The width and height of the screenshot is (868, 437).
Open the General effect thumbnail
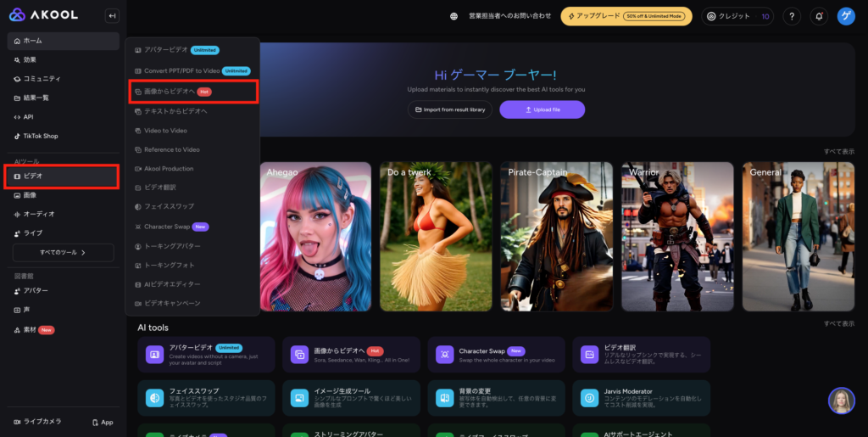pos(798,237)
